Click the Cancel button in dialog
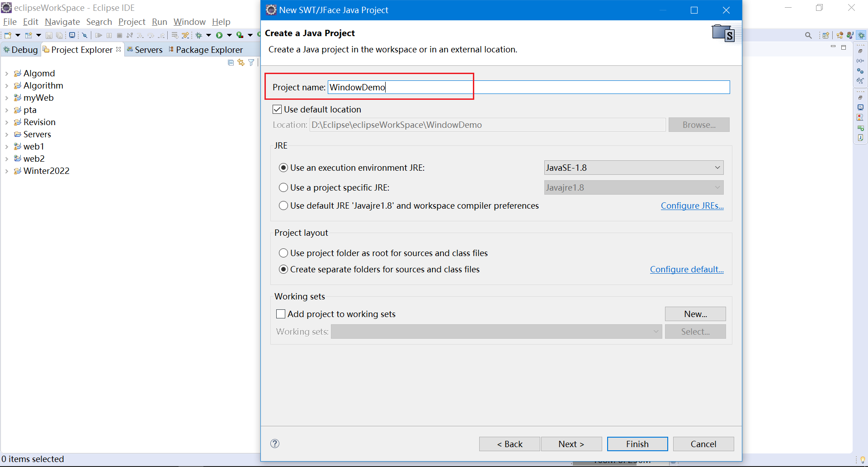Viewport: 868px width, 467px height. pyautogui.click(x=703, y=444)
